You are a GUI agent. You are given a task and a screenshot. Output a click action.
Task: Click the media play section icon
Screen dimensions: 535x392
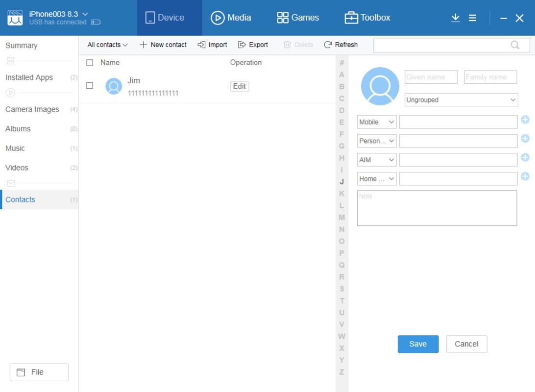[11, 93]
